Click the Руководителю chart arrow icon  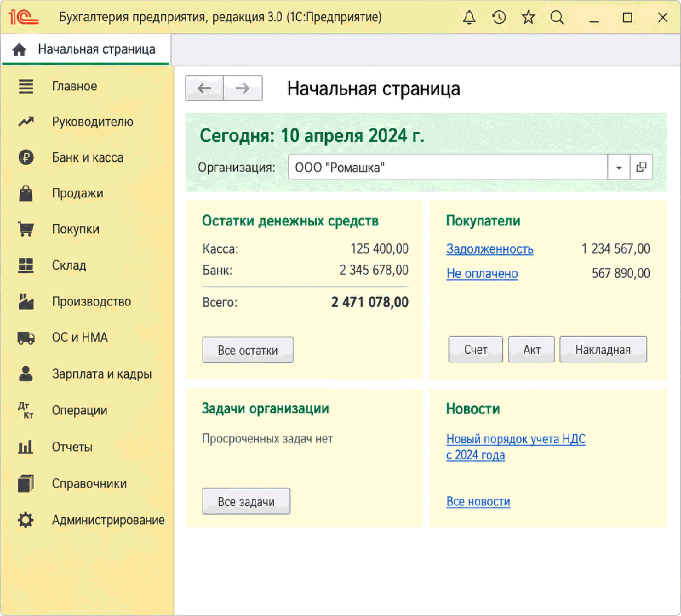(x=26, y=122)
